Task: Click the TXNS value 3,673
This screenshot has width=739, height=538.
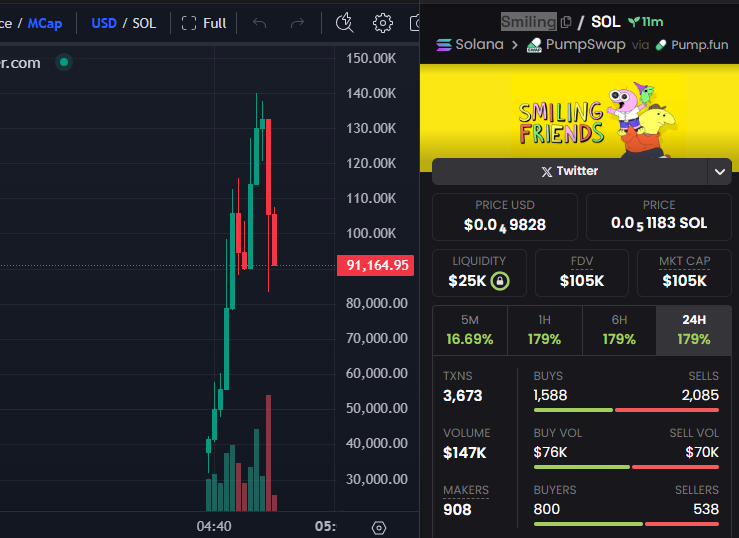Action: [463, 396]
